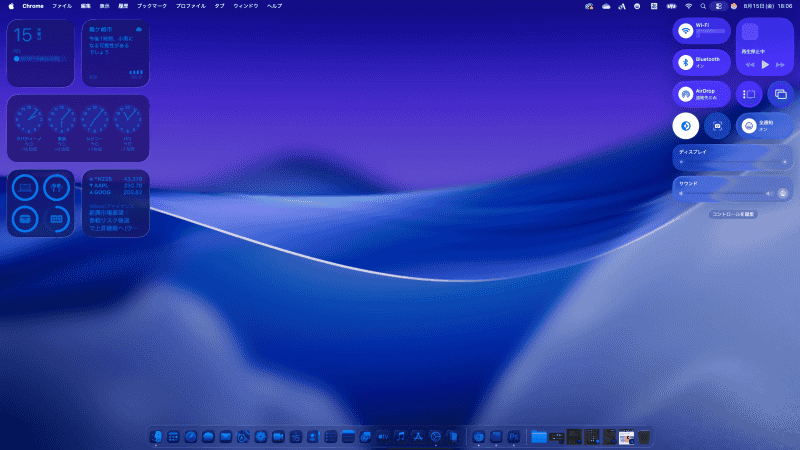Click the ディスプレイ brightness slider
This screenshot has height=450, width=800.
click(733, 161)
